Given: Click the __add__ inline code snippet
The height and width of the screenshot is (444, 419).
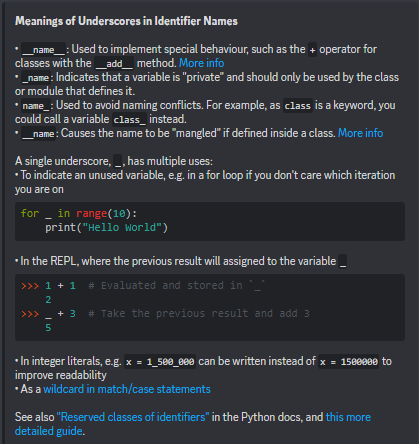Looking at the screenshot, I should click(114, 64).
